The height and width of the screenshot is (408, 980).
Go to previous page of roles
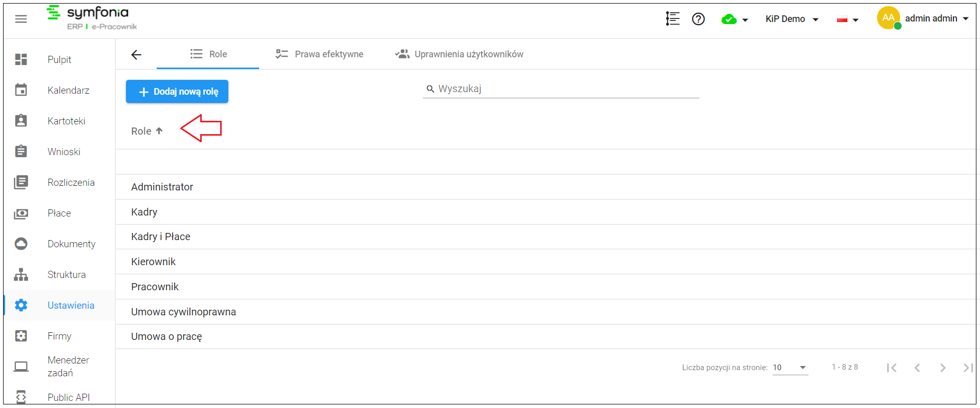917,368
